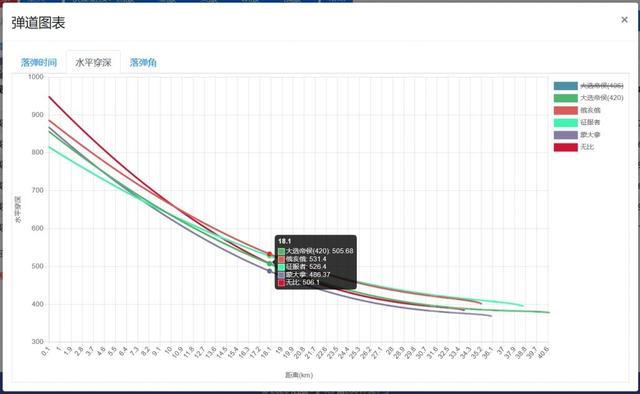The height and width of the screenshot is (394, 640).
Task: Re-enable the struck-through 大选帝侯(406) legend label
Action: 602,86
